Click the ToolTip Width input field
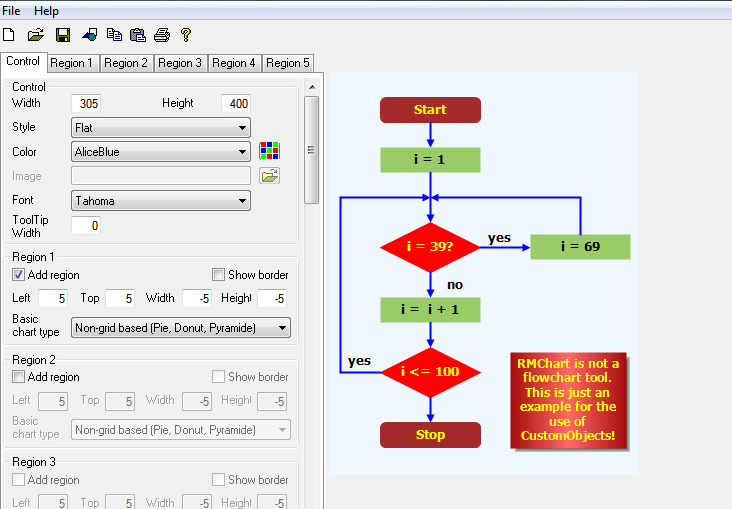732x509 pixels. tap(86, 226)
